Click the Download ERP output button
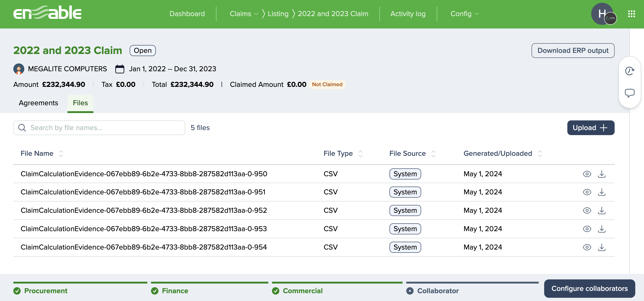This screenshot has width=644, height=301. point(572,51)
